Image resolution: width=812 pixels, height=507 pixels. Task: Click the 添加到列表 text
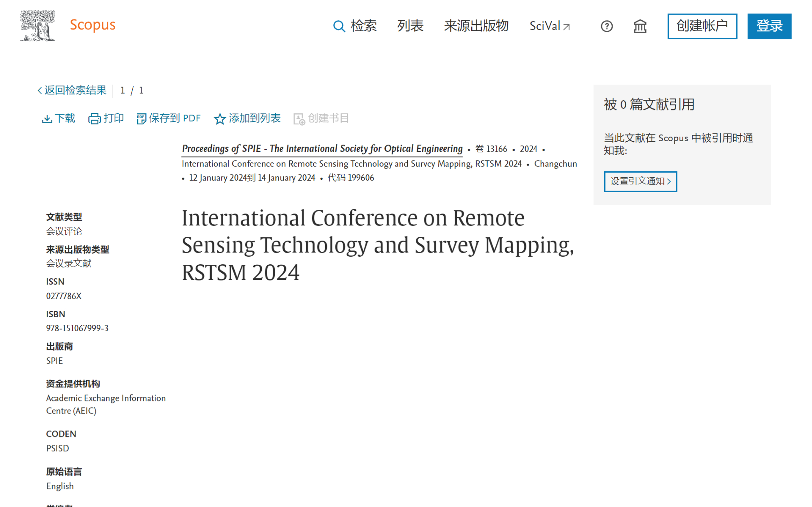click(x=255, y=118)
